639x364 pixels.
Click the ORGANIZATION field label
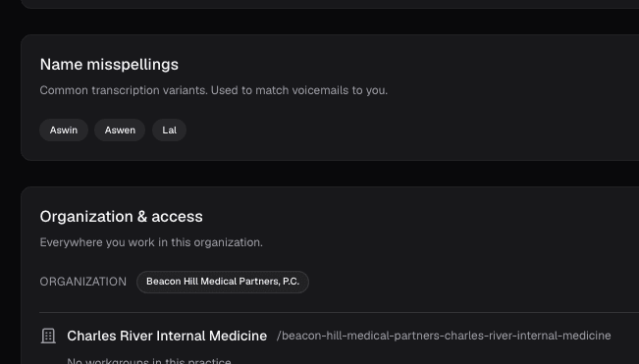tap(83, 282)
